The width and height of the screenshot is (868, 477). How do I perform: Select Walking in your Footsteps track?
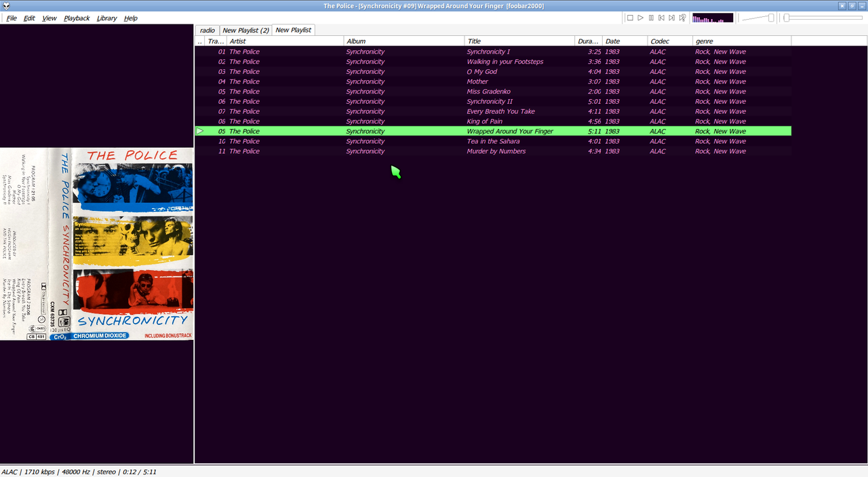tap(493, 62)
